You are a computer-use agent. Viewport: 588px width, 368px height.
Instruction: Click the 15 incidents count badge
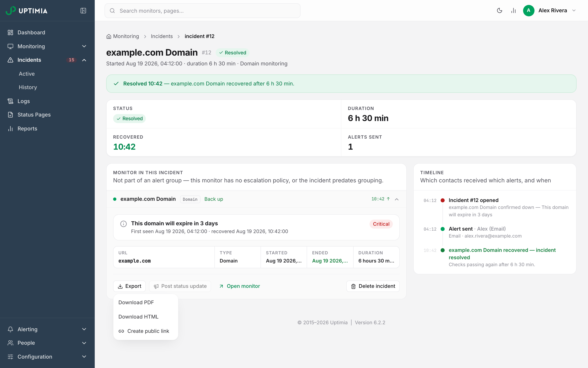point(71,60)
